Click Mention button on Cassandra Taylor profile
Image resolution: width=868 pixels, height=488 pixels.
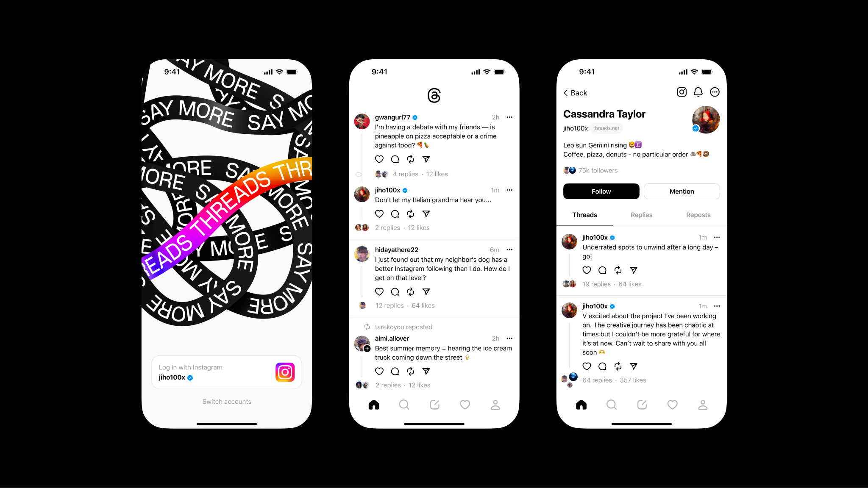[x=681, y=191]
